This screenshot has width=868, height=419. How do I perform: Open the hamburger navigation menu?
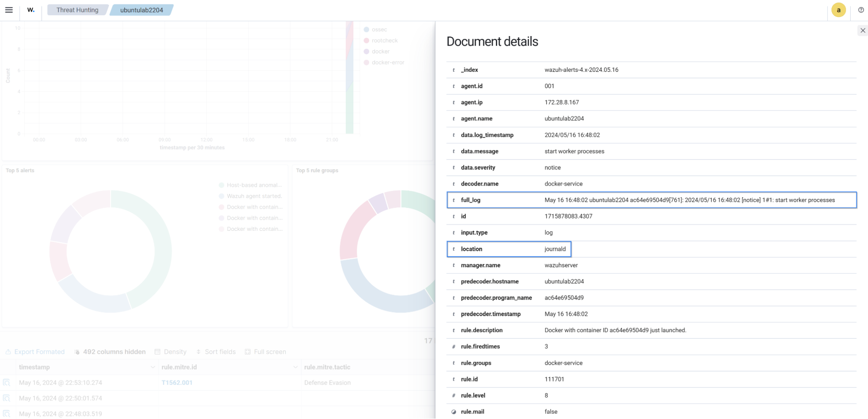click(9, 10)
